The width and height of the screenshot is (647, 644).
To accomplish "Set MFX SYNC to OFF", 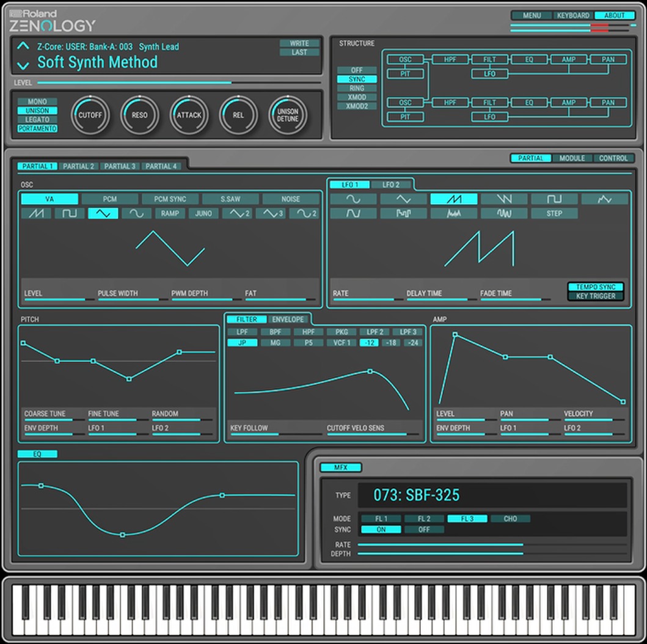I will click(424, 529).
